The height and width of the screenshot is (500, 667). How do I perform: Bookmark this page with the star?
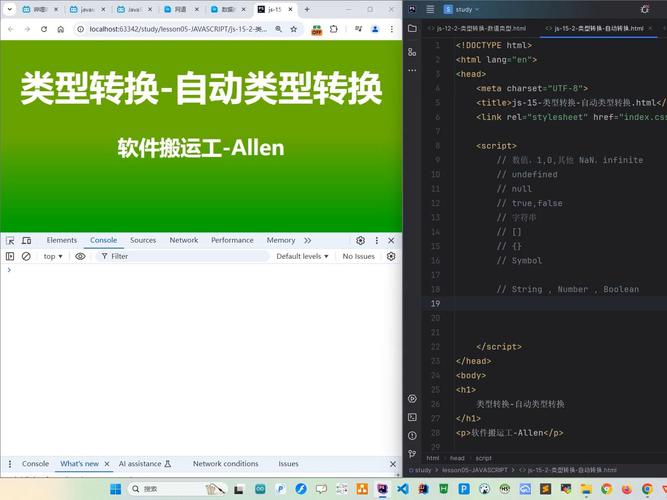(x=294, y=29)
